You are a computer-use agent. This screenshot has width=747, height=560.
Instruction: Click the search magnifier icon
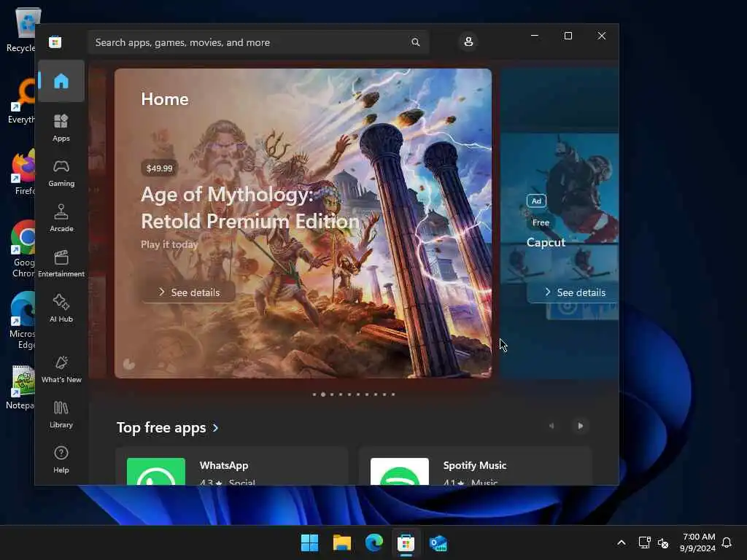[x=415, y=42]
